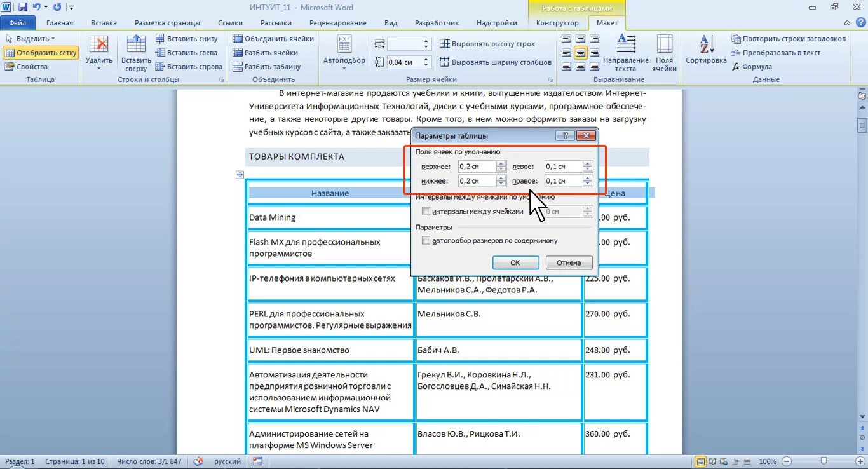This screenshot has width=868, height=469.
Task: Click Отмена in table options dialog
Action: click(569, 262)
